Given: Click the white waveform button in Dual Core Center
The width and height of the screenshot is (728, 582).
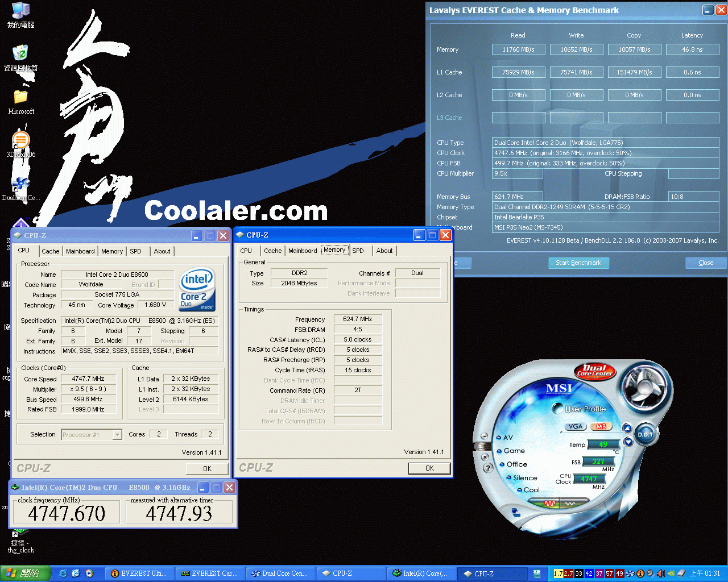Looking at the screenshot, I should 570,503.
